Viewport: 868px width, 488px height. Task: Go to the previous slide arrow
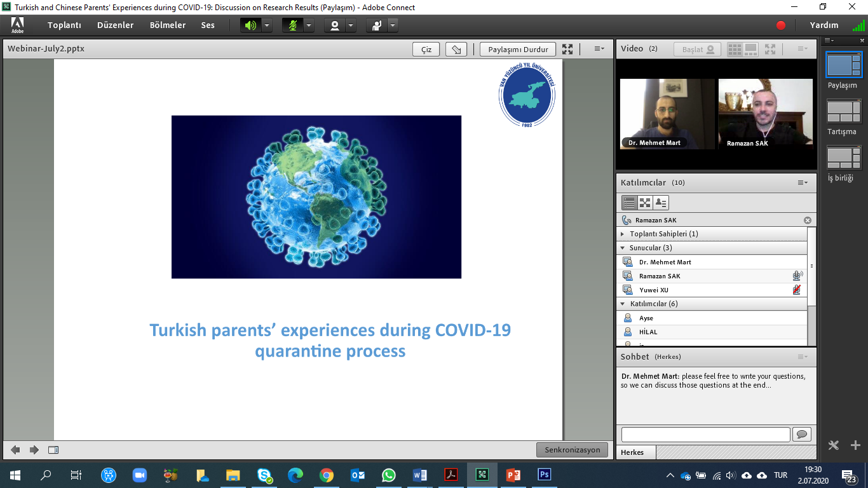point(15,450)
